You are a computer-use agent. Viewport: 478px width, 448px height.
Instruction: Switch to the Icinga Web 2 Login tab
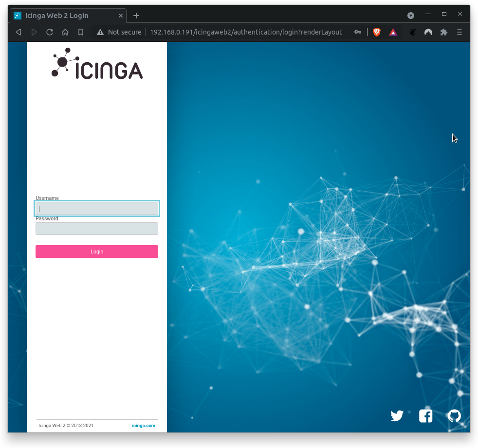pos(58,15)
